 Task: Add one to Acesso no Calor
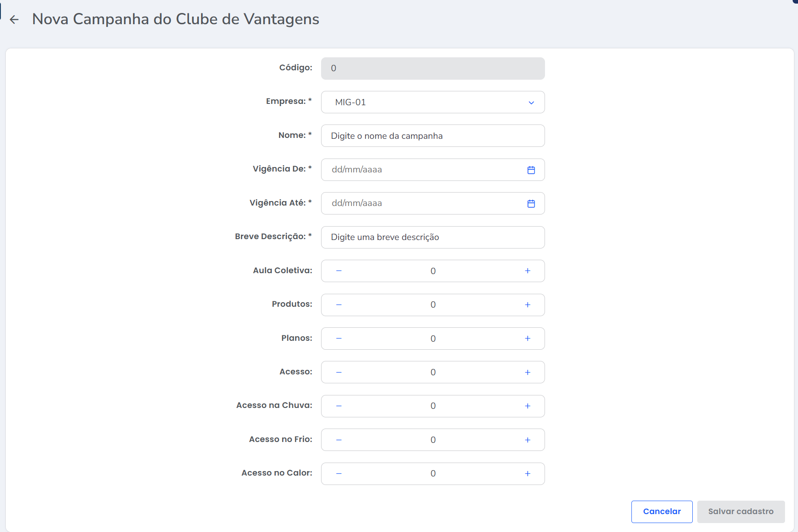click(x=528, y=474)
